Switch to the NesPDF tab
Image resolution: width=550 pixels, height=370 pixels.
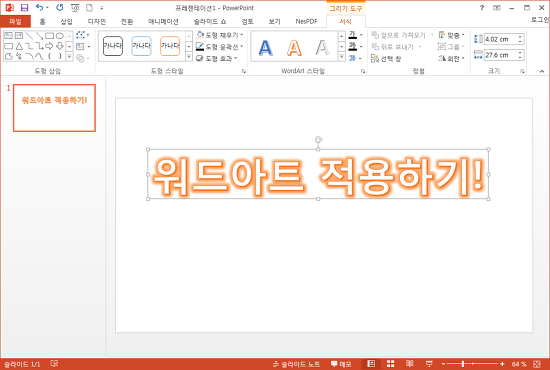tap(306, 21)
